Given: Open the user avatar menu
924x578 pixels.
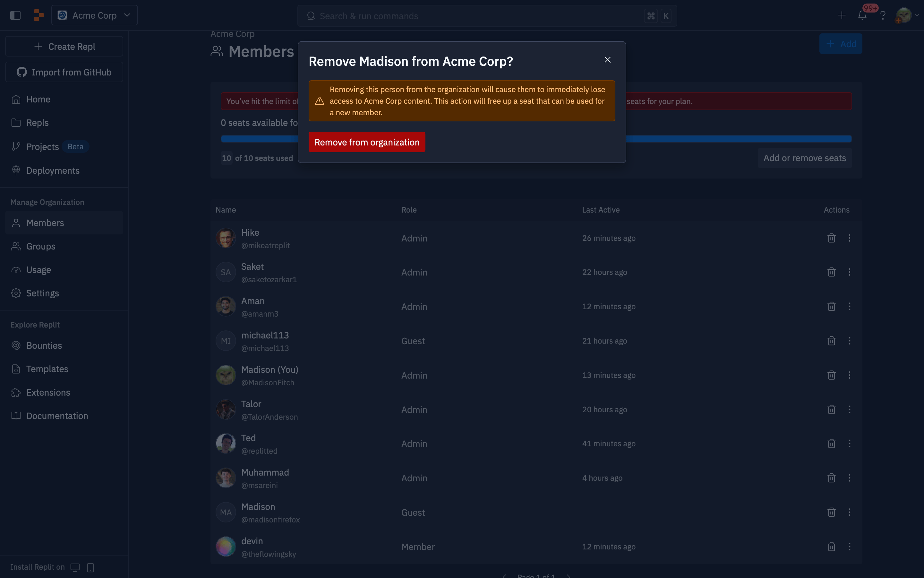Looking at the screenshot, I should pos(907,15).
